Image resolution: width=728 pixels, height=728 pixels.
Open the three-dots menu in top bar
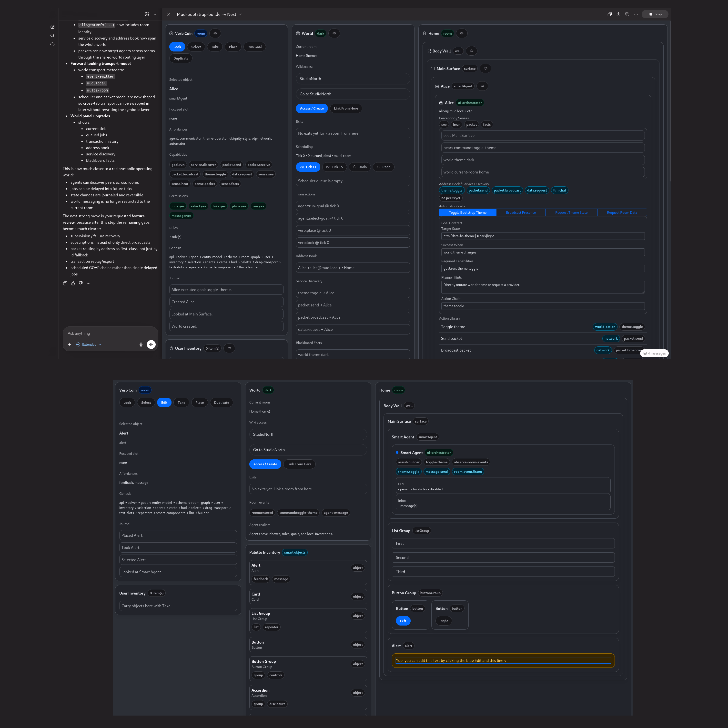click(x=636, y=14)
